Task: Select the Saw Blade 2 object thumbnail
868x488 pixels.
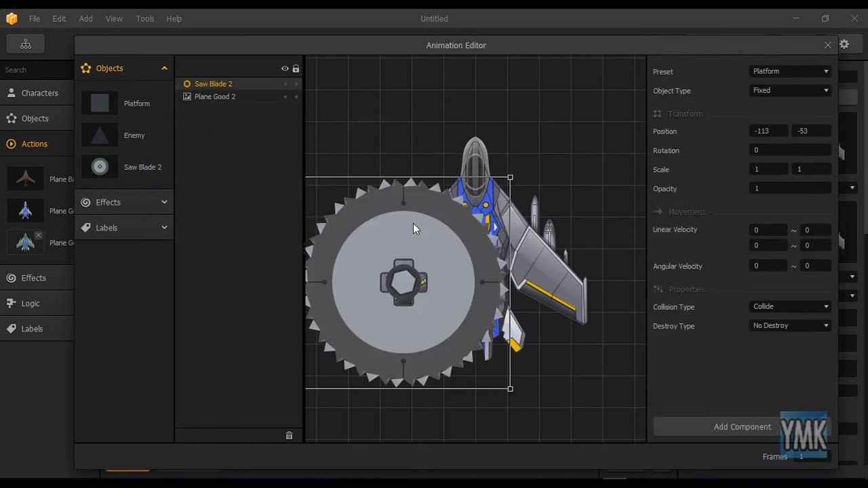Action: 100,167
